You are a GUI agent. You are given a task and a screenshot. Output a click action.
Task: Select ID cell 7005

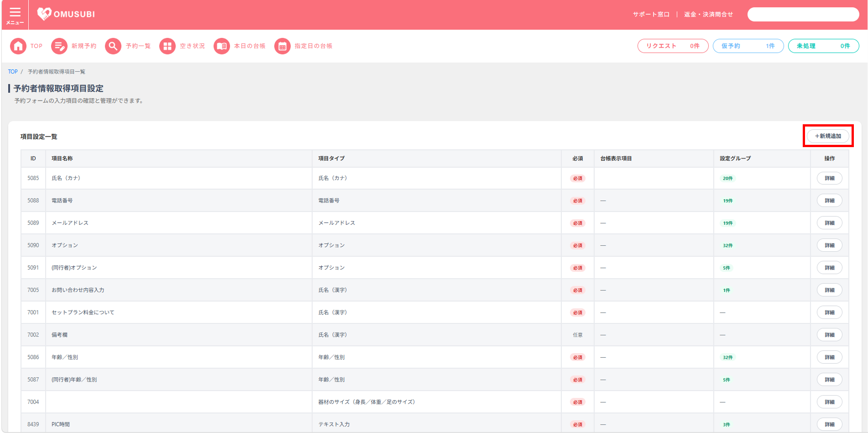point(33,291)
